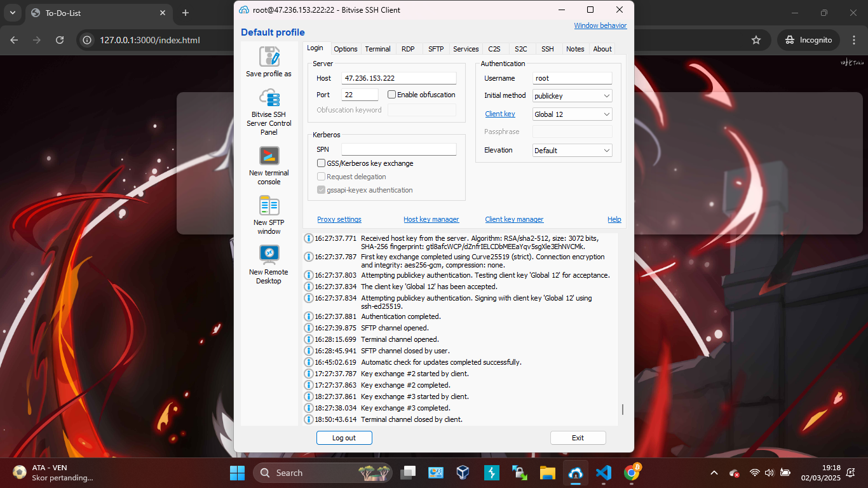Open VirtualBox from the taskbar
The width and height of the screenshot is (868, 488).
tap(463, 473)
